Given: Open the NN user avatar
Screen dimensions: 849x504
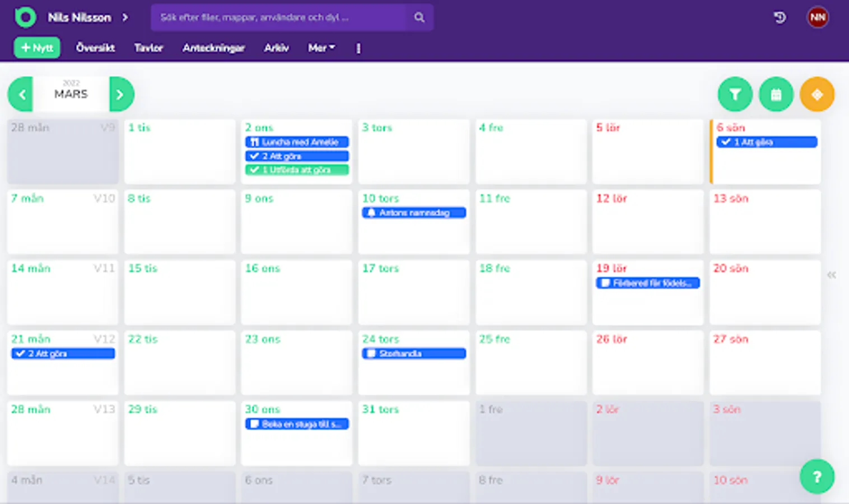Looking at the screenshot, I should tap(818, 17).
